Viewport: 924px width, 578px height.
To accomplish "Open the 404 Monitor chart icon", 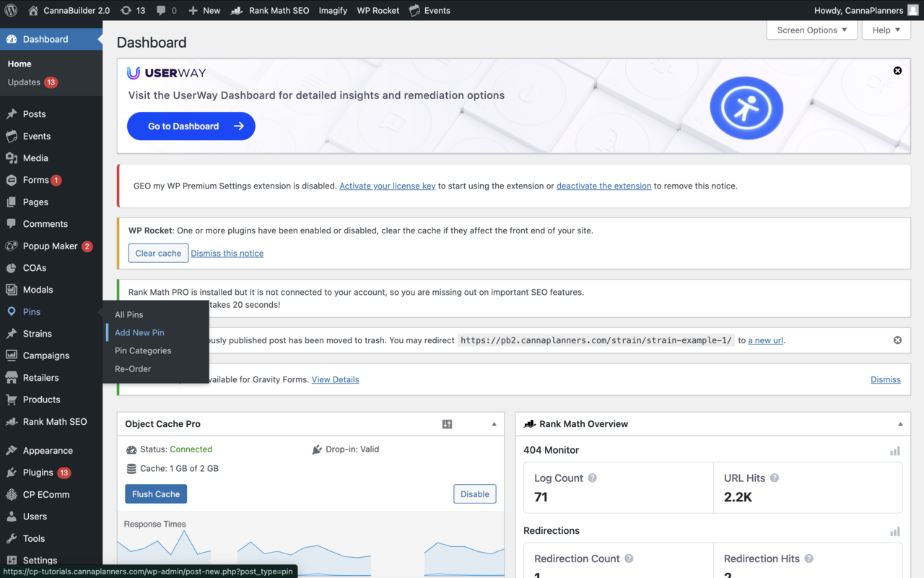I will (x=895, y=451).
